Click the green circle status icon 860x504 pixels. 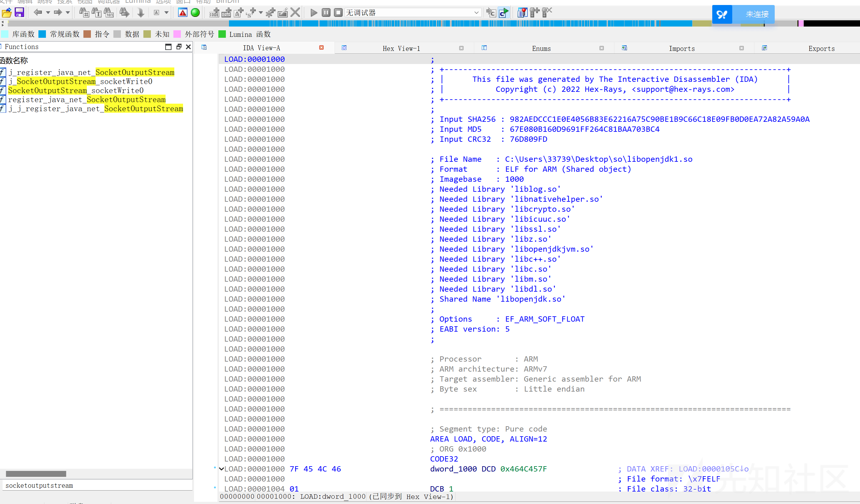pos(195,12)
